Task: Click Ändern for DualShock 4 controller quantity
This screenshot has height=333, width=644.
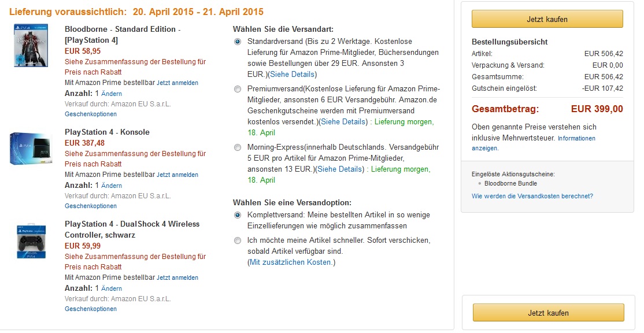Action: click(112, 288)
